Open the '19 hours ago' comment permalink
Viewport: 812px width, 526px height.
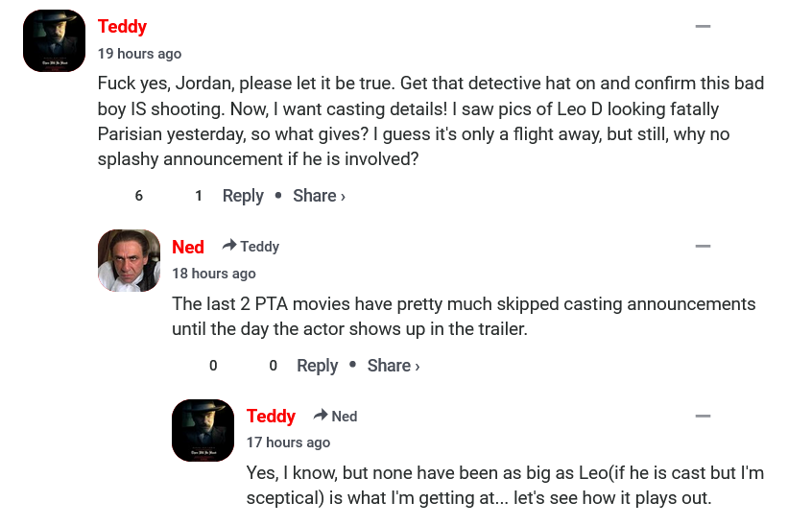139,54
